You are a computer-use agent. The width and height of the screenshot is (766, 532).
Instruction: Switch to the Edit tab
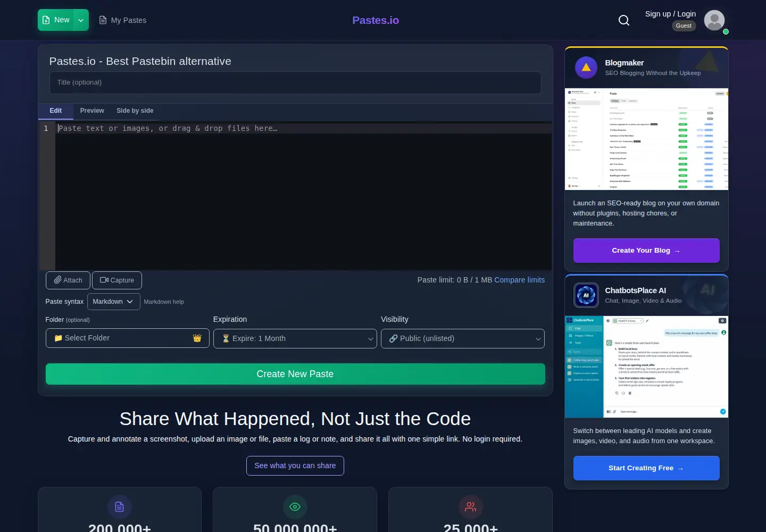coord(56,111)
